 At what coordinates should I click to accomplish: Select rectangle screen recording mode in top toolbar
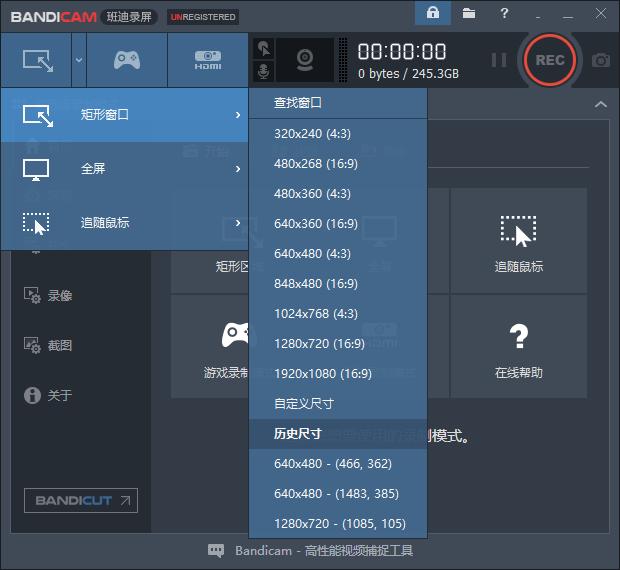[x=36, y=60]
